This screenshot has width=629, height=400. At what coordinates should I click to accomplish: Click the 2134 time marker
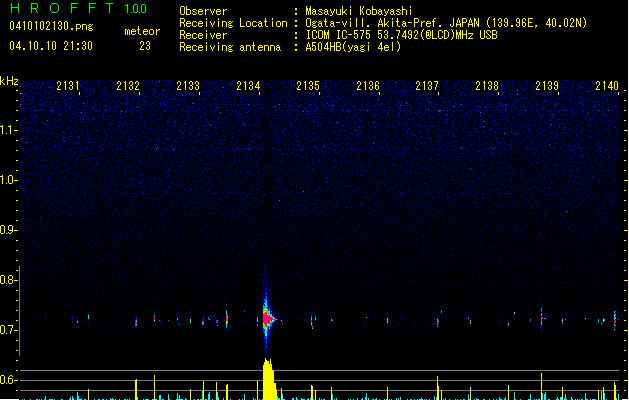point(248,86)
